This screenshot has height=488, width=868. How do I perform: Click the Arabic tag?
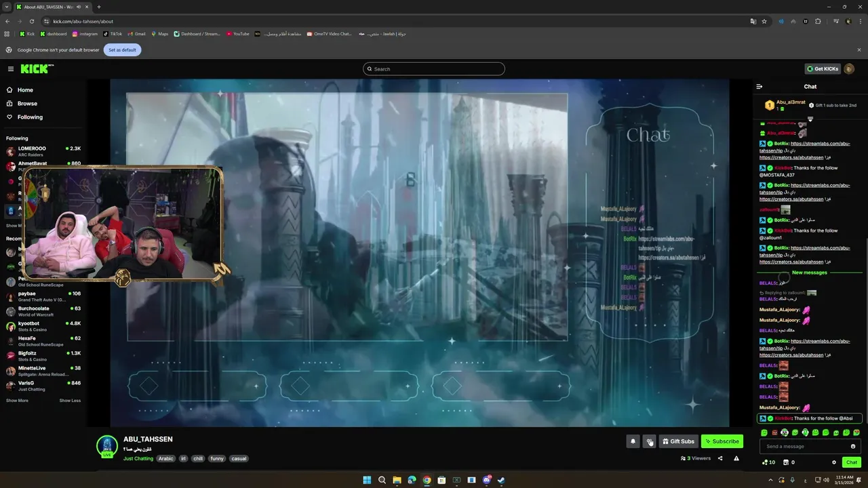[x=166, y=459]
